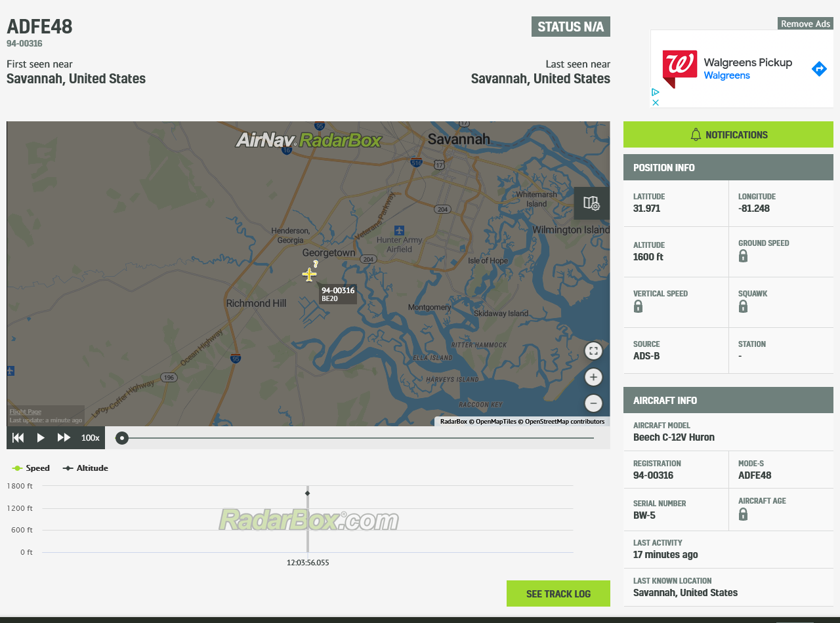This screenshot has height=623, width=840.
Task: Select the yellow aircraft icon on map
Action: pos(310,274)
